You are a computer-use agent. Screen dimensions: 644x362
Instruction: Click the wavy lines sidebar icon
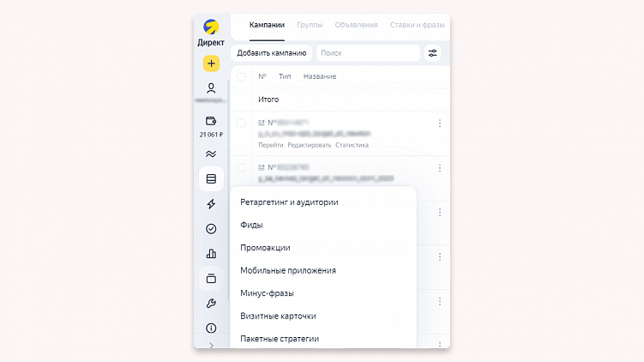(211, 154)
